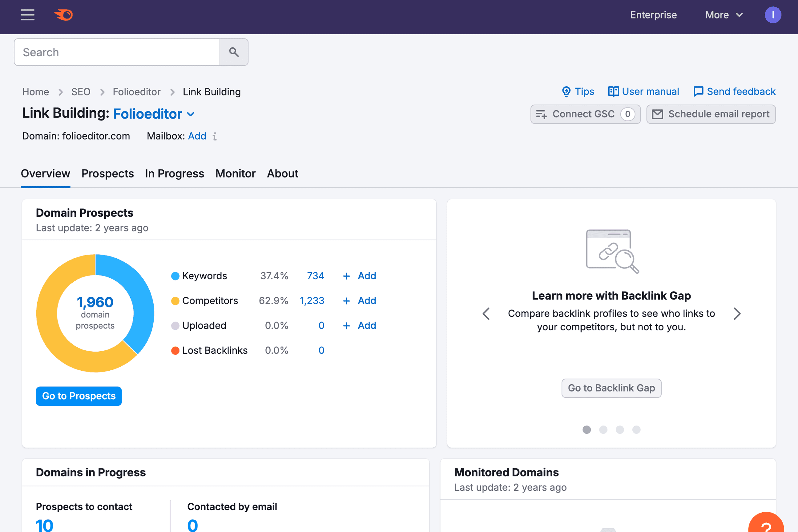Open the More dropdown in top bar
The image size is (798, 532).
coord(724,15)
